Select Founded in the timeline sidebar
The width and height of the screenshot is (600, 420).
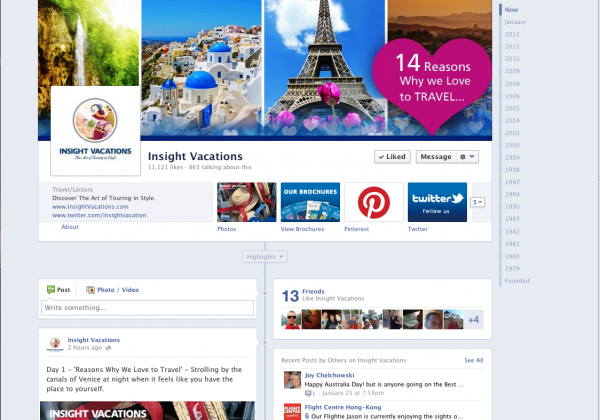pyautogui.click(x=517, y=281)
